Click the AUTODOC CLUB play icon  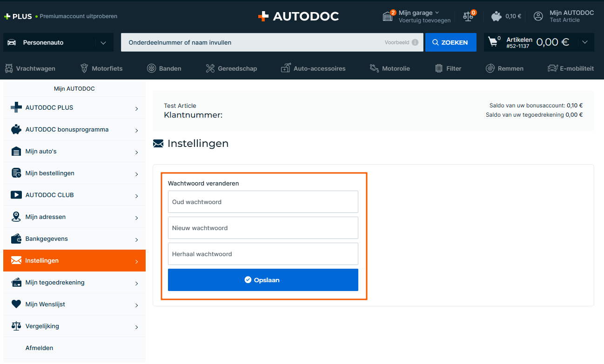[x=16, y=195]
